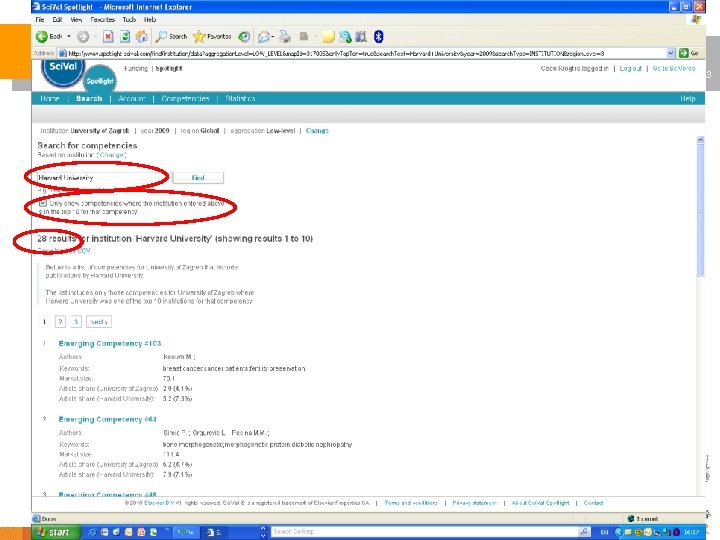Open the Research books icon
The height and width of the screenshot is (540, 720).
point(361,37)
